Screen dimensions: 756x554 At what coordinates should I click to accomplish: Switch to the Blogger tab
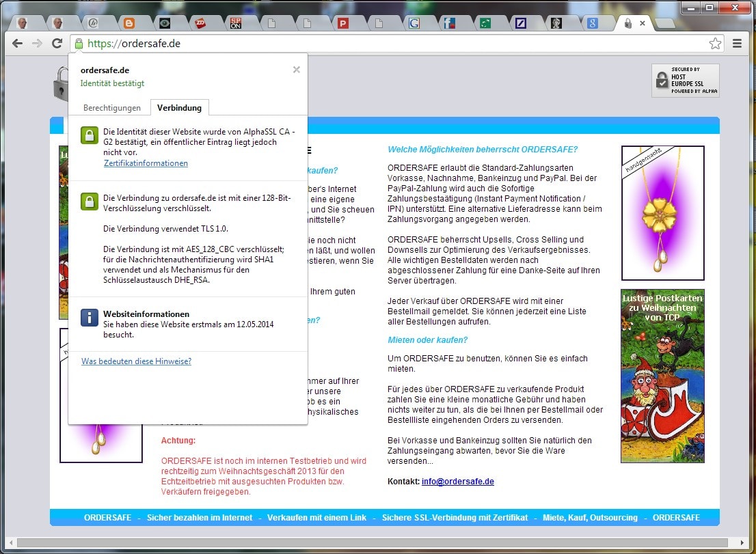click(129, 23)
